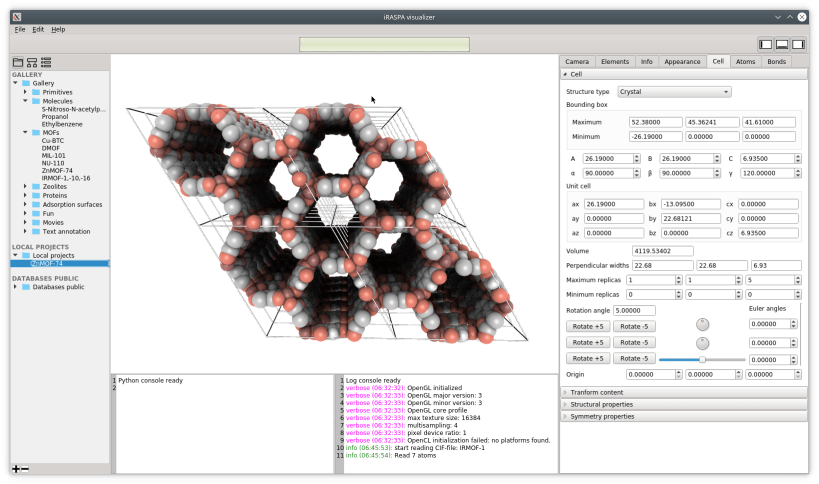819x484 pixels.
Task: Click the cell length A spin box
Action: [611, 158]
